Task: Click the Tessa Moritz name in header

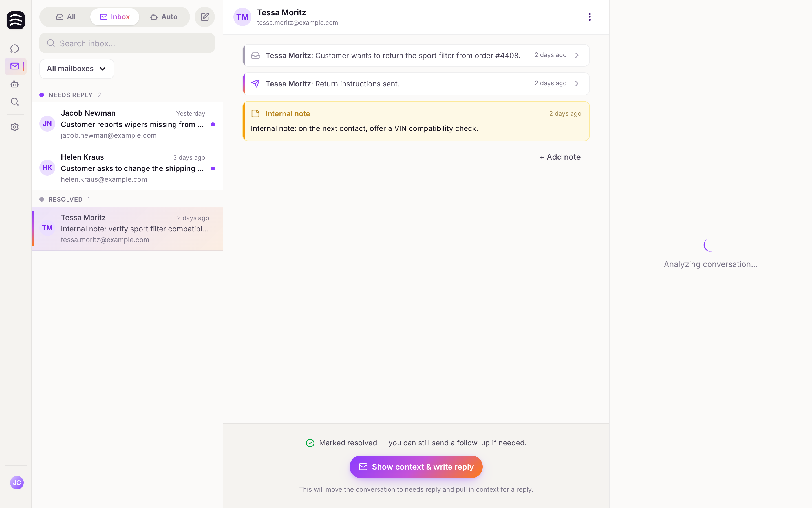Action: [281, 12]
